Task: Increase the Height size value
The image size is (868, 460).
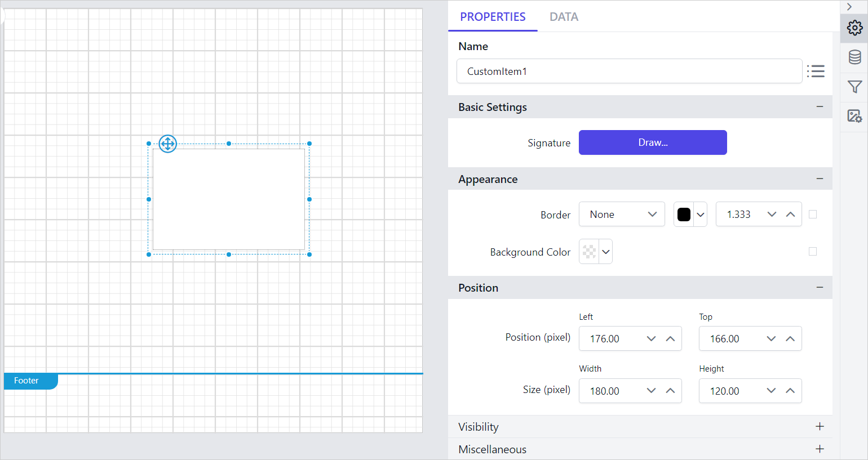Action: [790, 391]
